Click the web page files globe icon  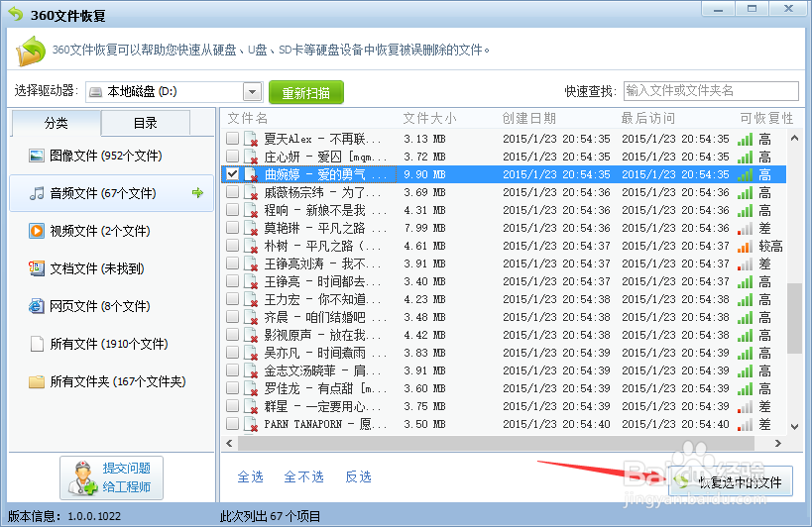37,306
